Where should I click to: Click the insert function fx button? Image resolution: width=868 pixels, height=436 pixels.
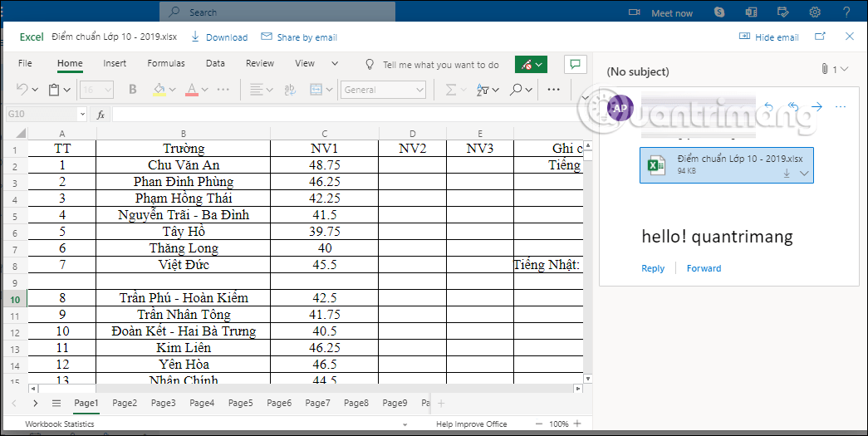pos(101,115)
